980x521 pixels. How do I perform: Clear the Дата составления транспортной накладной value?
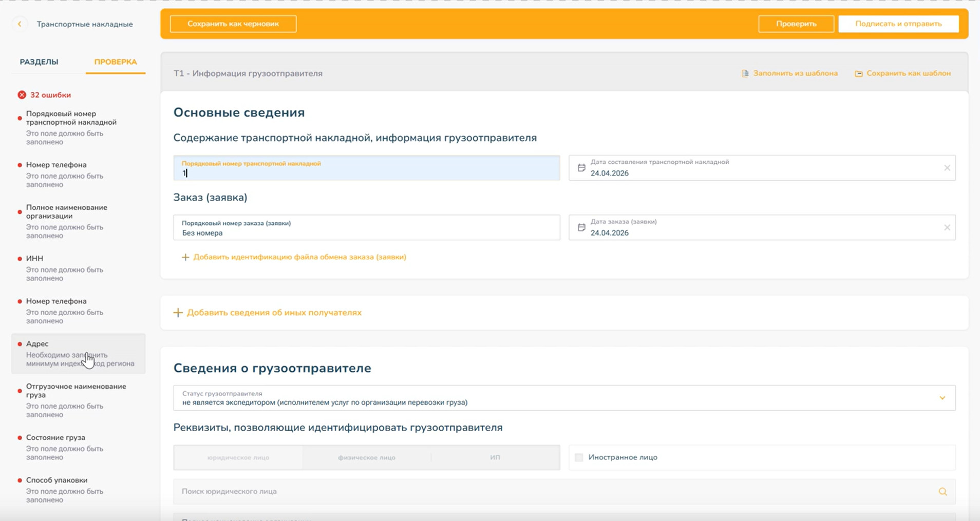coord(947,168)
